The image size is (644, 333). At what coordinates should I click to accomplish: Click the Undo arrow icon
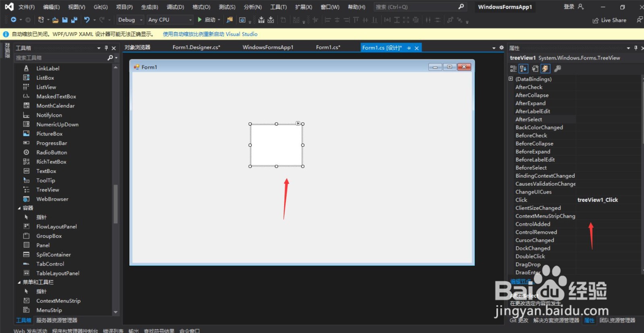point(87,20)
